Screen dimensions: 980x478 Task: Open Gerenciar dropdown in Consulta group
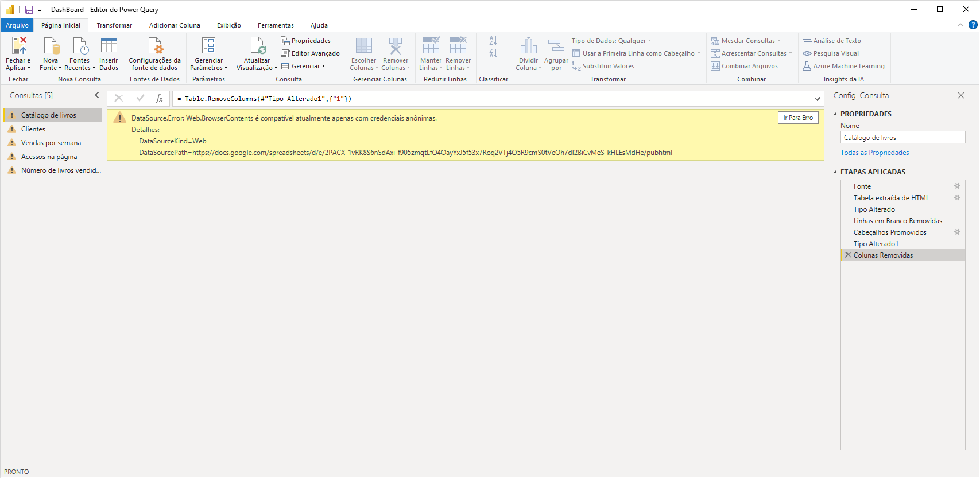coord(303,66)
